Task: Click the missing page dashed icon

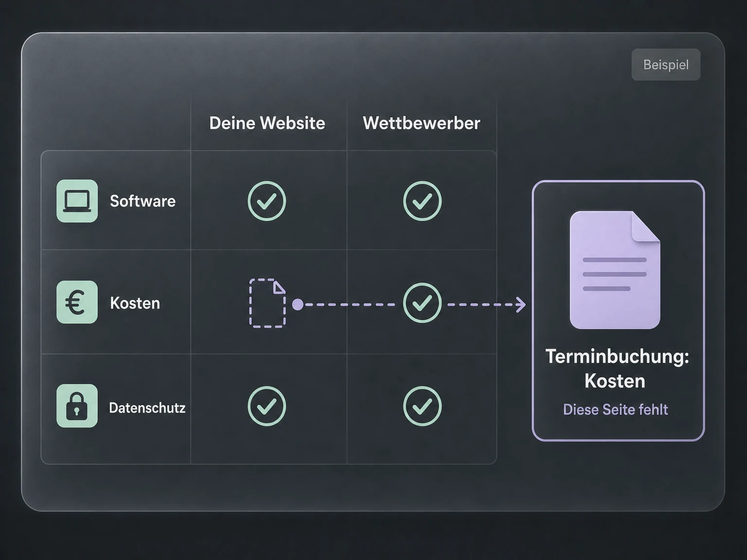Action: [x=267, y=303]
